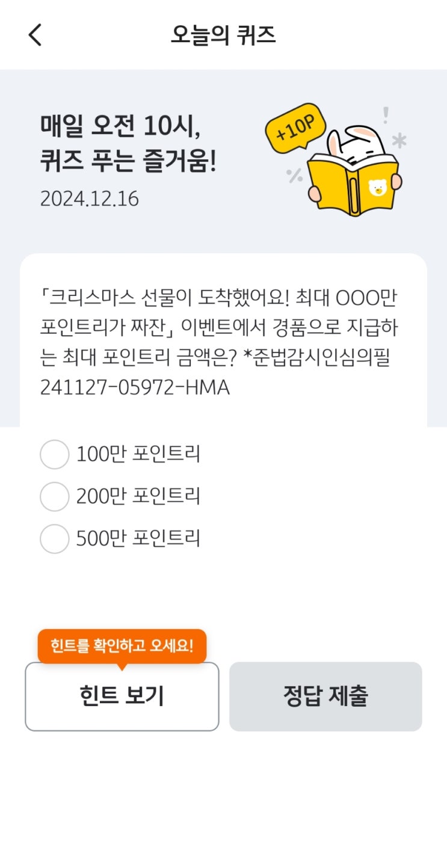Viewport: 447px width, 868px height.
Task: Pick the 500만 포인트리 radio button
Action: (x=54, y=538)
